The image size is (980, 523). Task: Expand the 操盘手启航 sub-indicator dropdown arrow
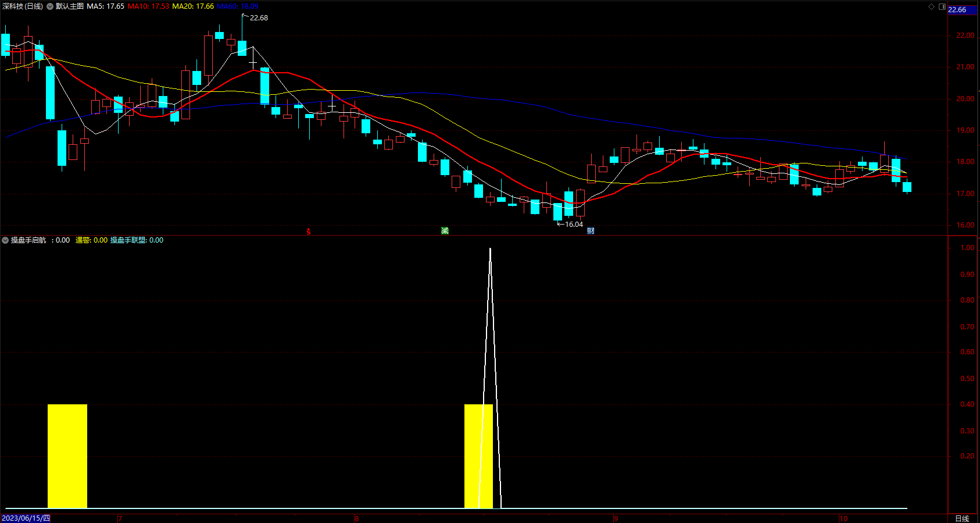tap(5, 240)
